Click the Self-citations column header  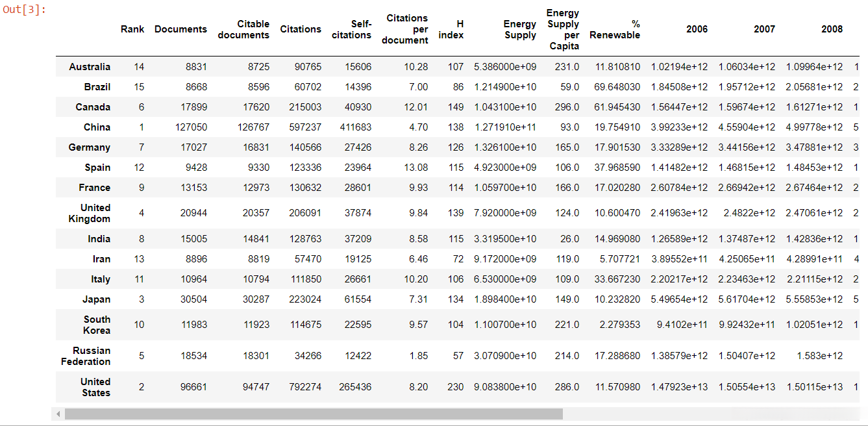click(x=352, y=29)
